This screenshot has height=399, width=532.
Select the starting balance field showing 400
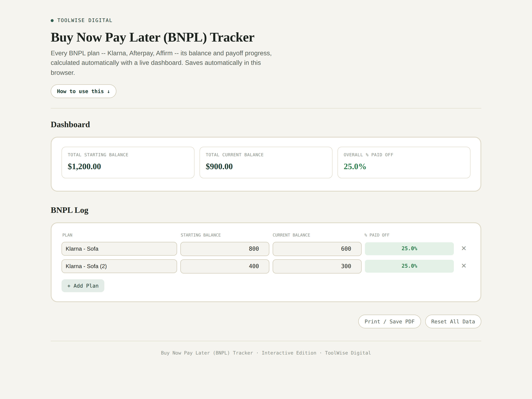tap(225, 266)
